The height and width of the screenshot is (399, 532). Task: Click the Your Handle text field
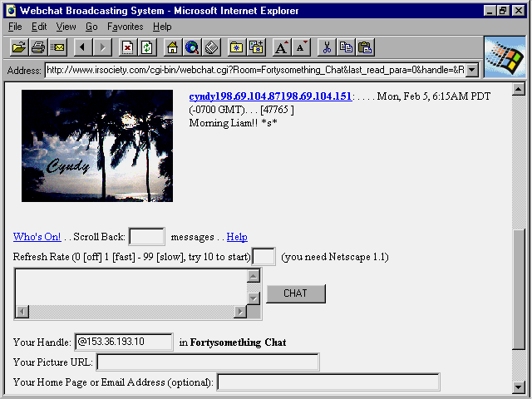click(x=123, y=342)
